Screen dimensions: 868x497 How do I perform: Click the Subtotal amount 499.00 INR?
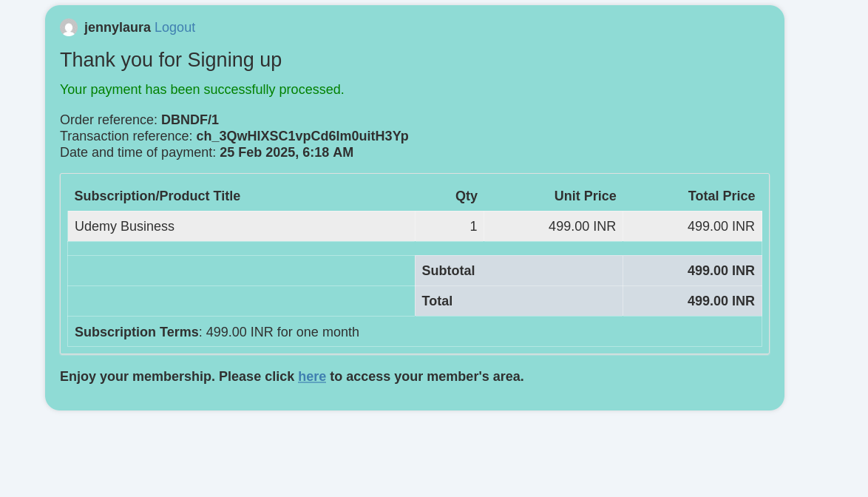721,271
